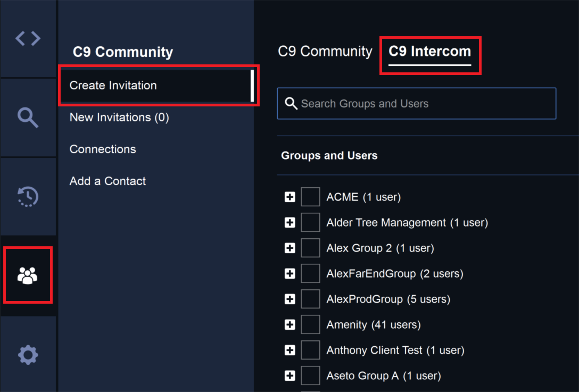The height and width of the screenshot is (392, 579).
Task: Expand Anthony Client Test group
Action: click(x=290, y=350)
